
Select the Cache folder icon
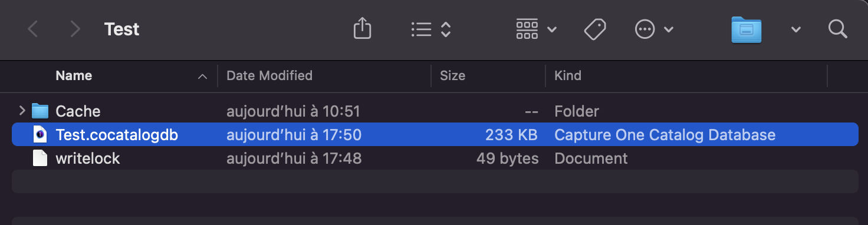click(40, 111)
